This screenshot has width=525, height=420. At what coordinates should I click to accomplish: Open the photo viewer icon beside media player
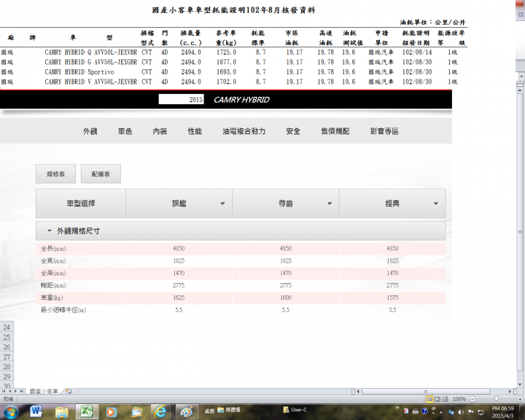(136, 412)
